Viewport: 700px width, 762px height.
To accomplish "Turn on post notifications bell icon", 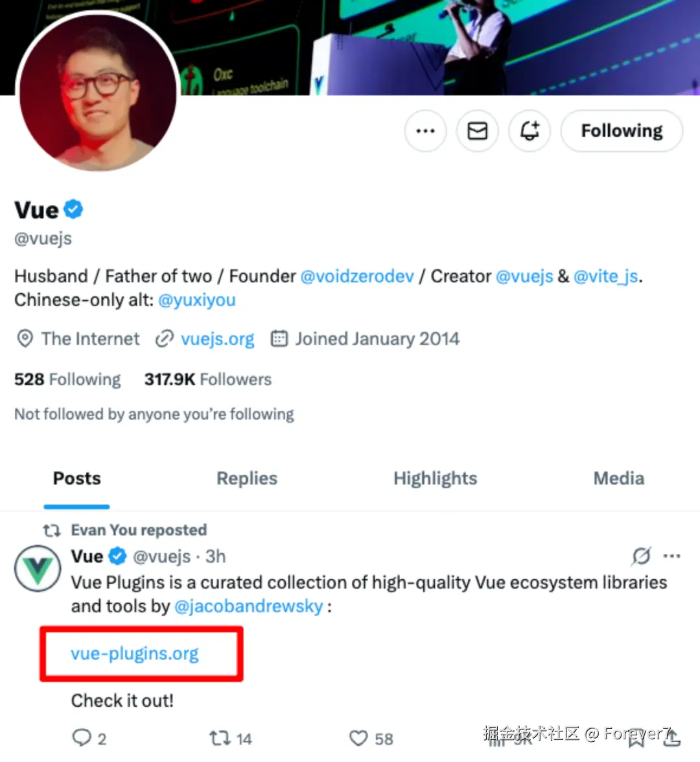I will point(530,131).
